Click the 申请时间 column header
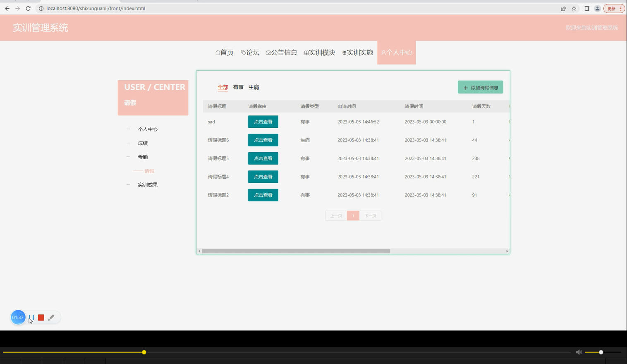This screenshot has width=627, height=364. click(x=347, y=106)
